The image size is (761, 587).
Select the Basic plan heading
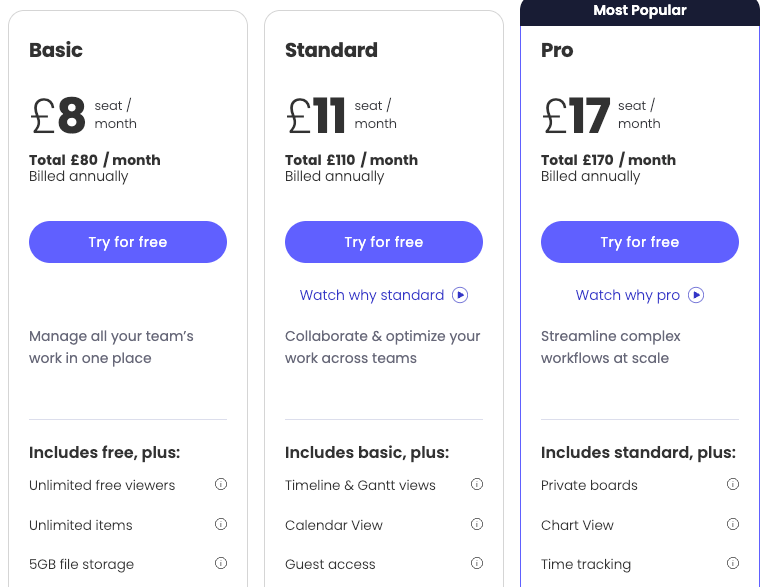(56, 50)
